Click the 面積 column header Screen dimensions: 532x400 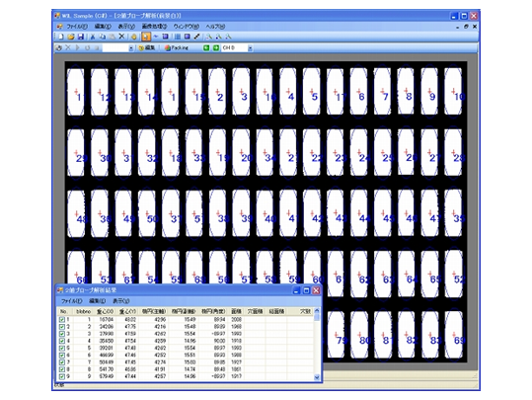(x=236, y=311)
